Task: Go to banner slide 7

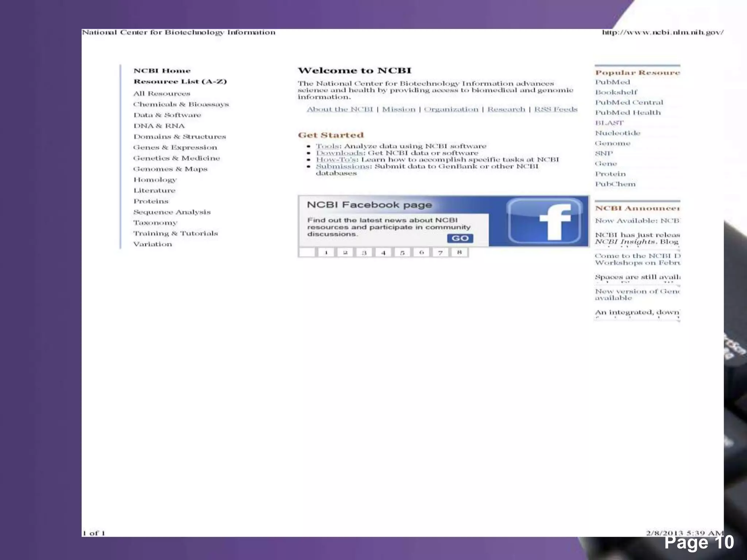Action: [x=440, y=252]
